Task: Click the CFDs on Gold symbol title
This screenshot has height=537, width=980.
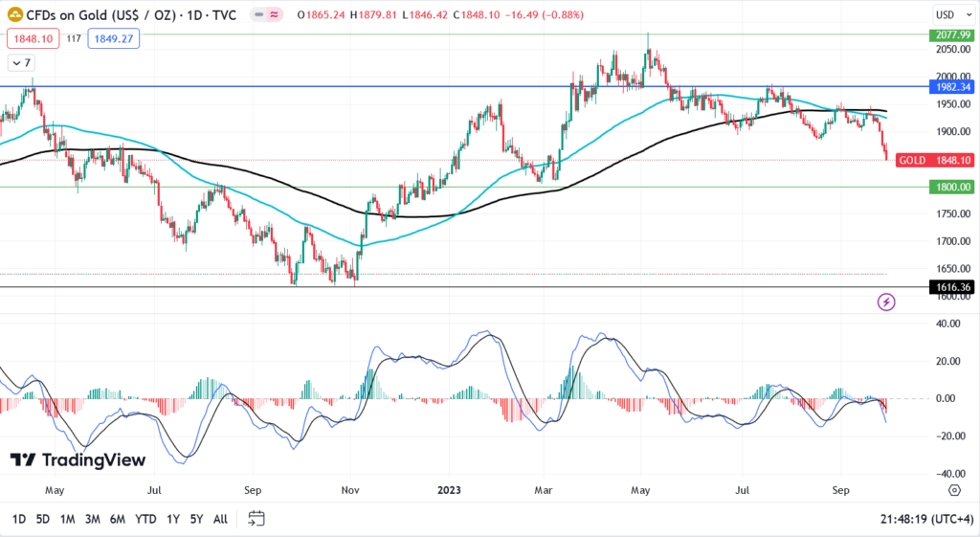Action: coord(131,14)
